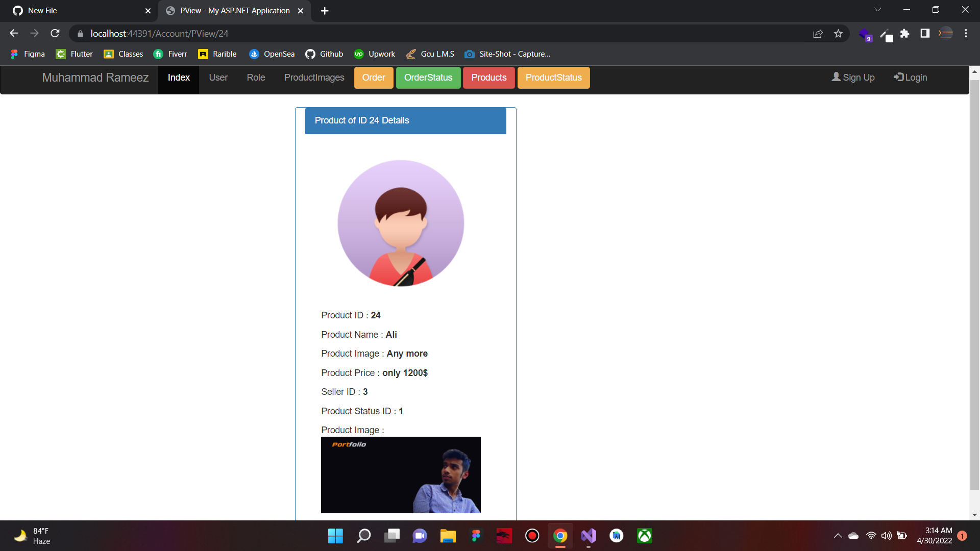Click the Sign Up link
Image resolution: width=980 pixels, height=551 pixels.
(853, 77)
